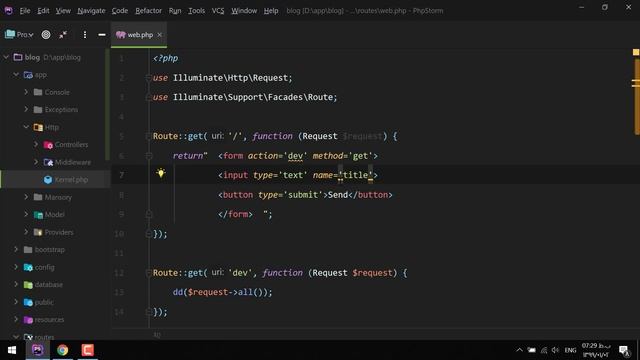Screen dimensions: 640x360
Task: Open the Refactor menu
Action: [148, 11]
